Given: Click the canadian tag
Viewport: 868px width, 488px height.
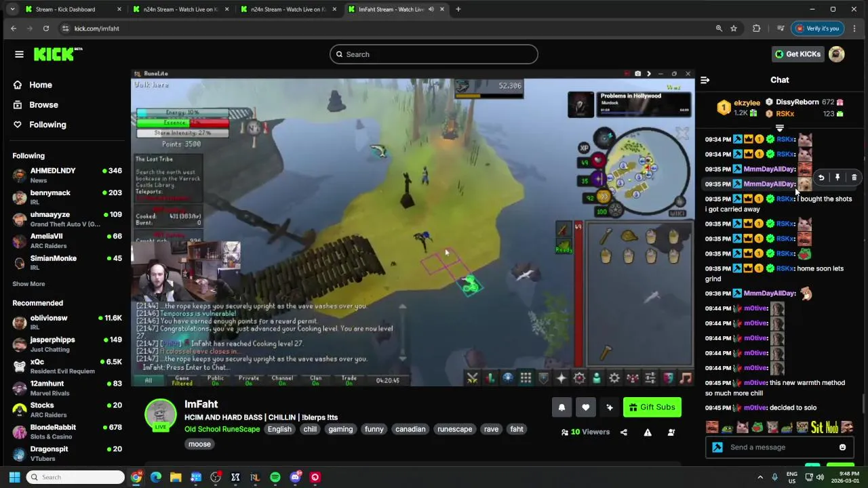Looking at the screenshot, I should (410, 429).
